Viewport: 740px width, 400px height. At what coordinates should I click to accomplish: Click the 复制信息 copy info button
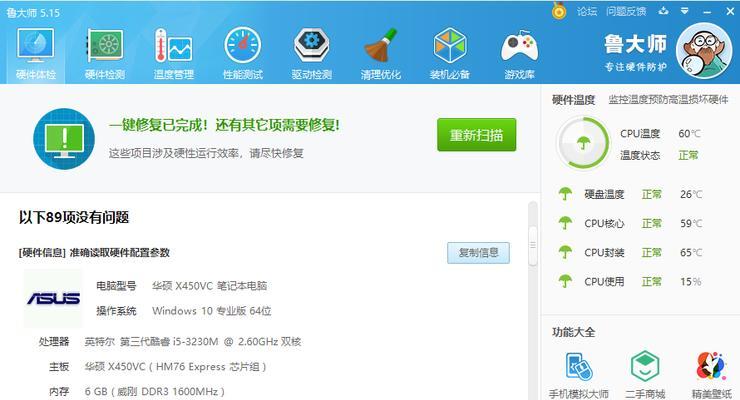479,253
